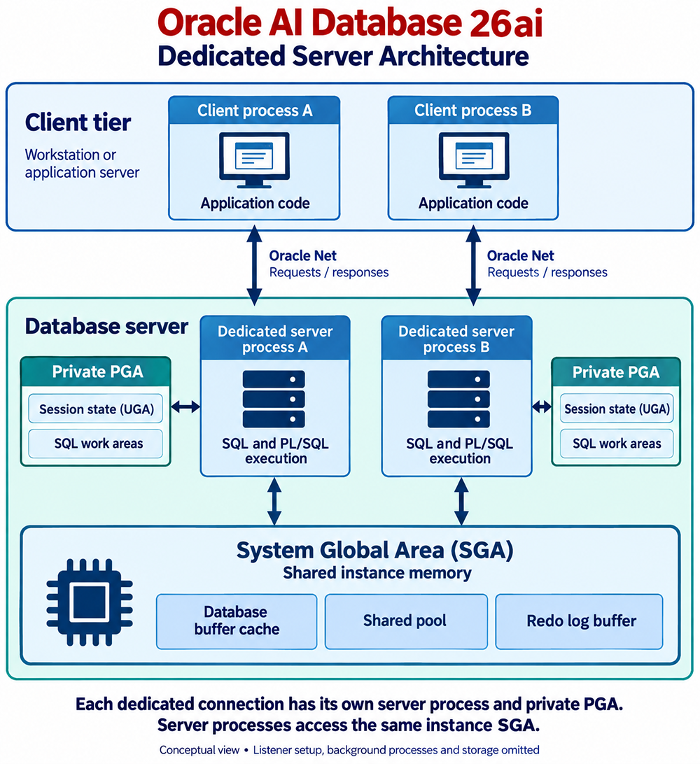The image size is (700, 764).
Task: Click Application code under Client process A
Action: click(x=255, y=203)
